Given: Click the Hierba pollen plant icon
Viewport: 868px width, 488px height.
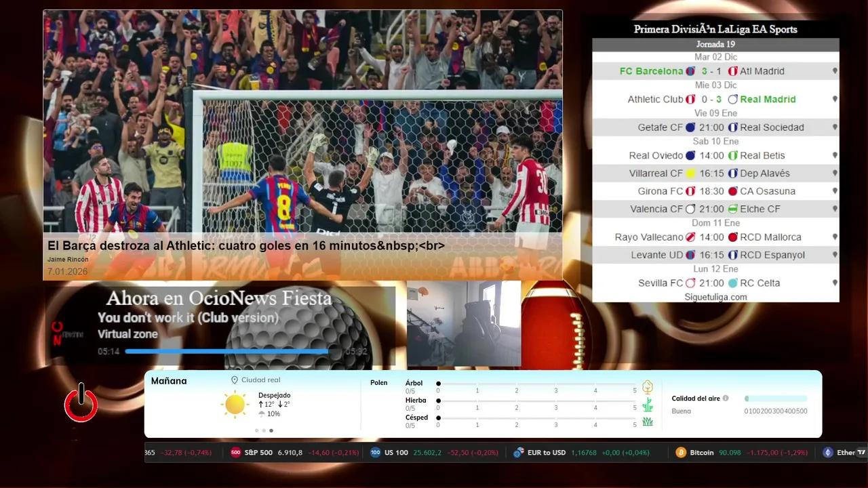Looking at the screenshot, I should (x=648, y=405).
